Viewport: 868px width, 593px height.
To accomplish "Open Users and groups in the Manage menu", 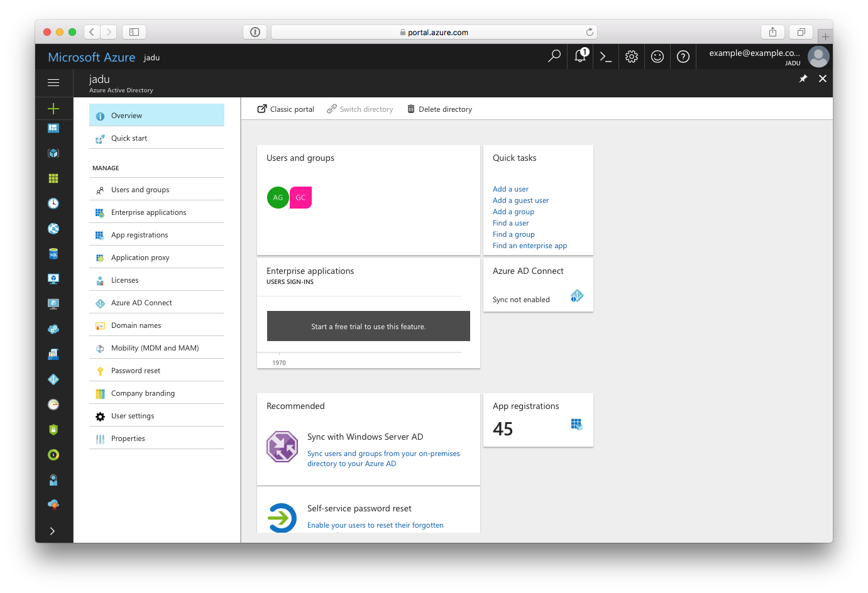I will (x=157, y=190).
